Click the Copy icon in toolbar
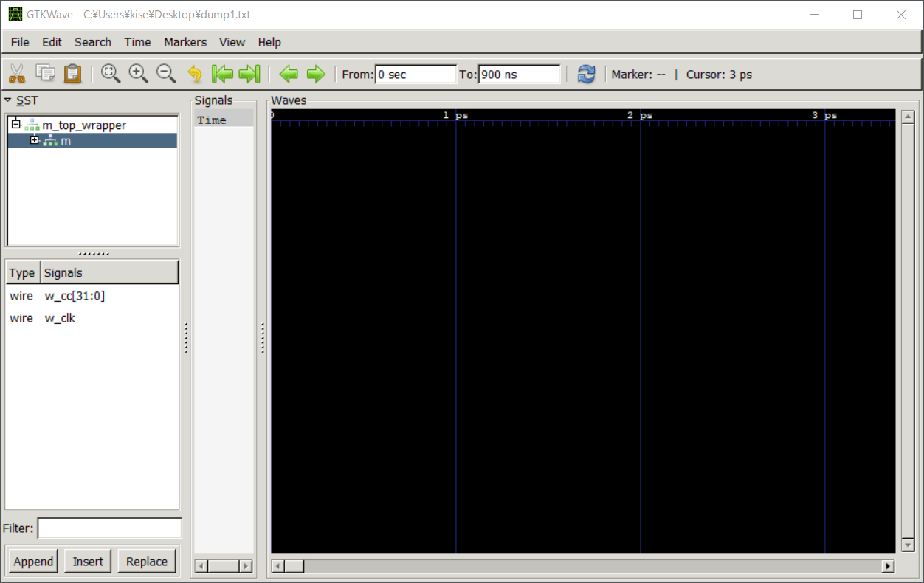The height and width of the screenshot is (583, 924). point(46,74)
